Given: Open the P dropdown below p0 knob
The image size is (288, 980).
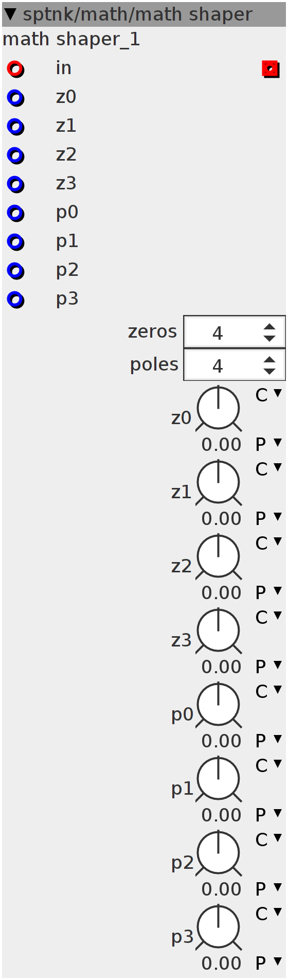Looking at the screenshot, I should (x=269, y=740).
